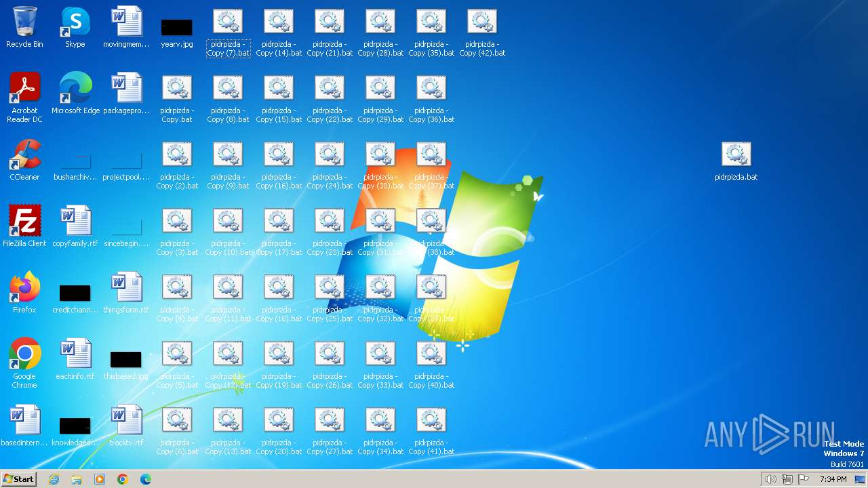Launch Skype from the desktop

pyautogui.click(x=75, y=27)
